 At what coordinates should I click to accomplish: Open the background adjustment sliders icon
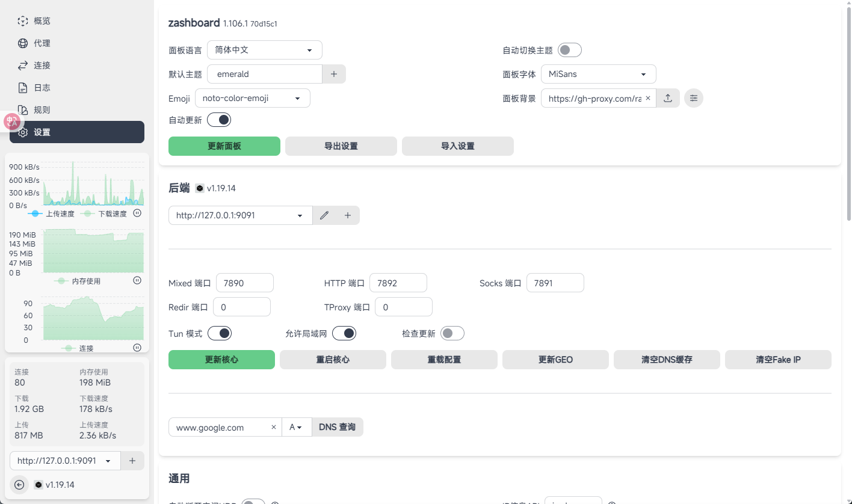tap(694, 98)
